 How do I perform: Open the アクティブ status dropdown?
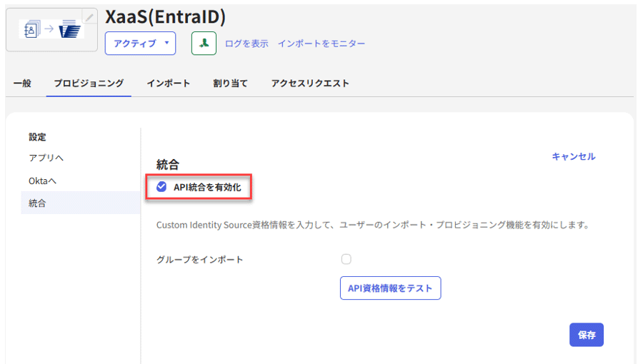click(140, 44)
